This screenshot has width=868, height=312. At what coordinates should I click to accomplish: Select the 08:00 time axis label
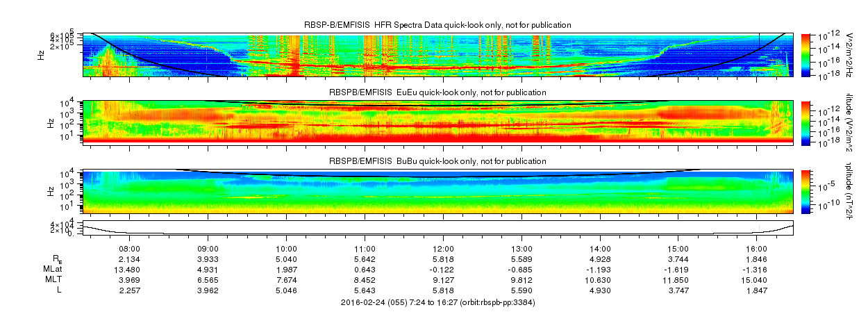pyautogui.click(x=131, y=248)
